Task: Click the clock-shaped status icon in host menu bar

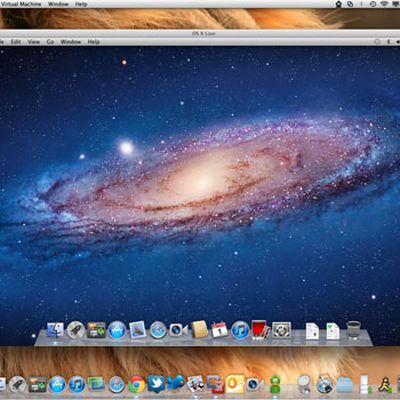Action: point(373,4)
